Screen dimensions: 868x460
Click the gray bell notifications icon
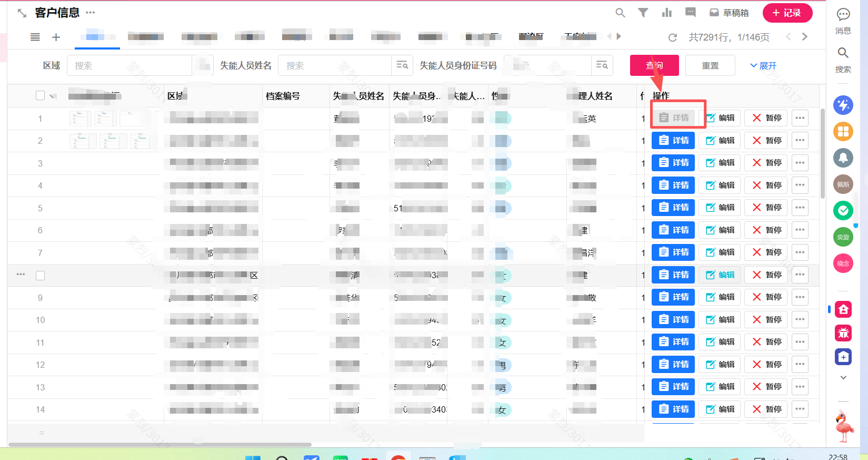coord(843,158)
